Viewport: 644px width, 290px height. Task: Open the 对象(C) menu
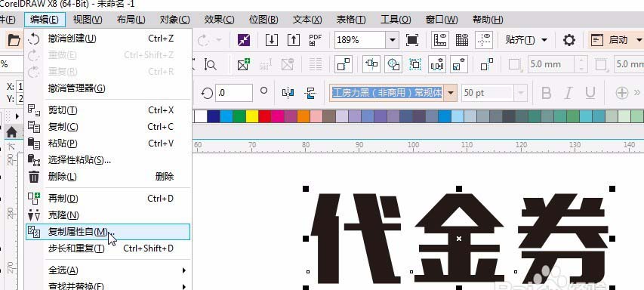click(x=175, y=20)
